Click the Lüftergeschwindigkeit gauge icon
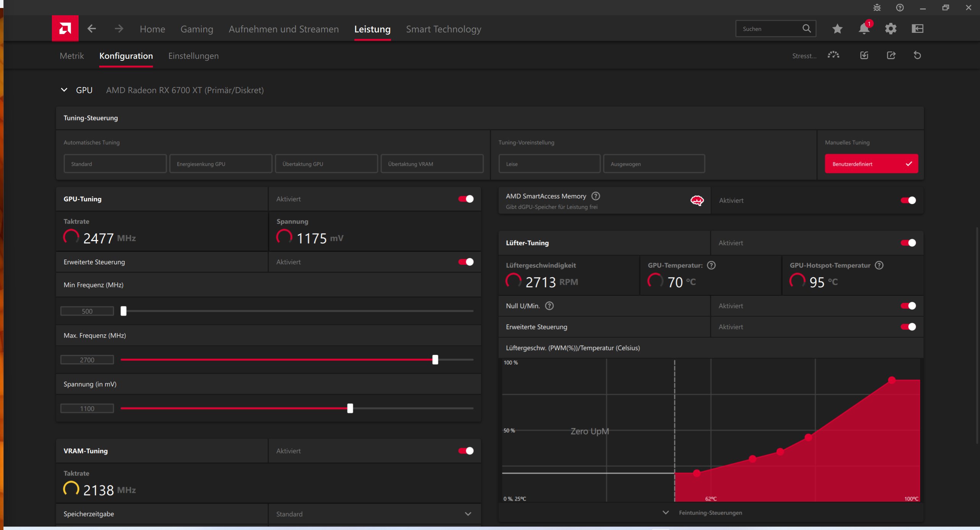980x530 pixels. click(x=513, y=281)
